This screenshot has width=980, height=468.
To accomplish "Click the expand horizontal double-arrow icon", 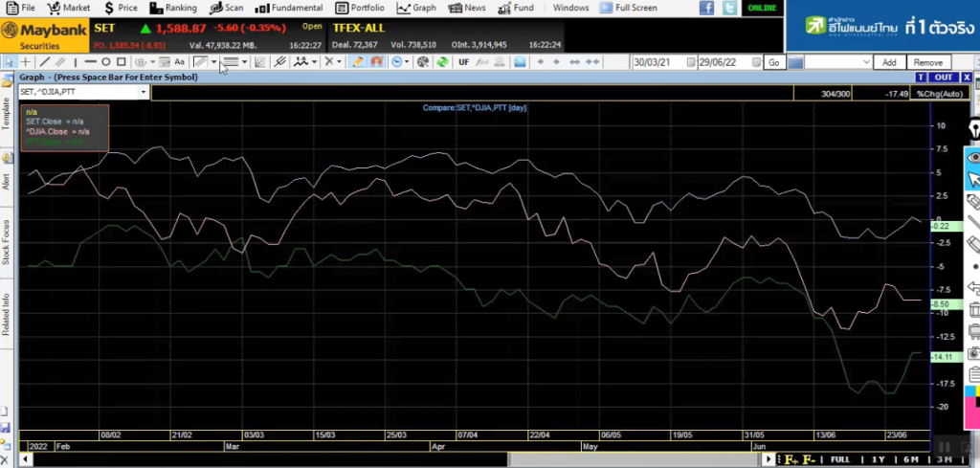I will coord(574,62).
